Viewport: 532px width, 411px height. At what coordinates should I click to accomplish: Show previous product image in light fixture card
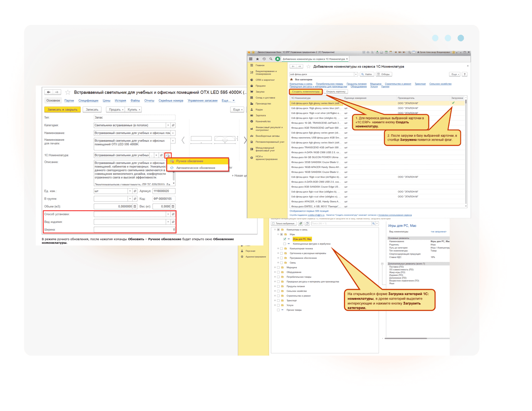[183, 140]
